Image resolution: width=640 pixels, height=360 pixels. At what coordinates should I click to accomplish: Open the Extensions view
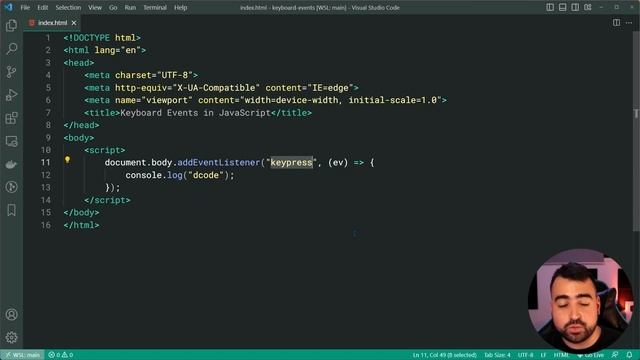11,118
